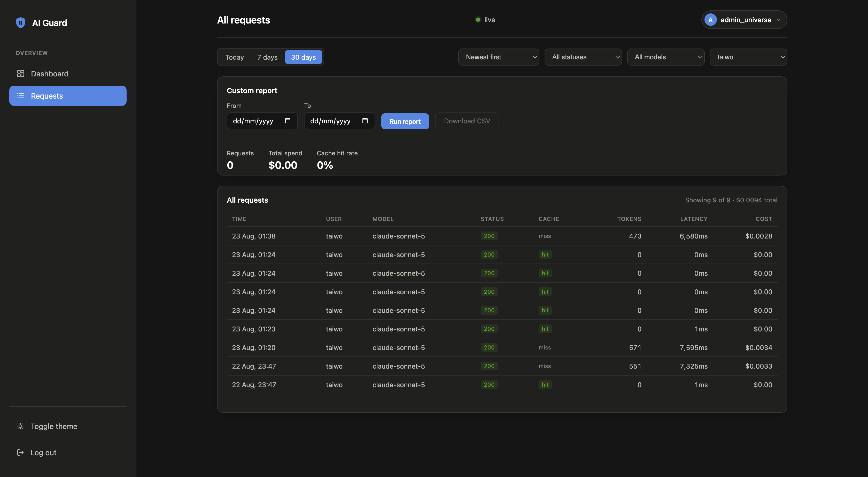868x477 pixels.
Task: Click the Custom report heading
Action: 252,91
